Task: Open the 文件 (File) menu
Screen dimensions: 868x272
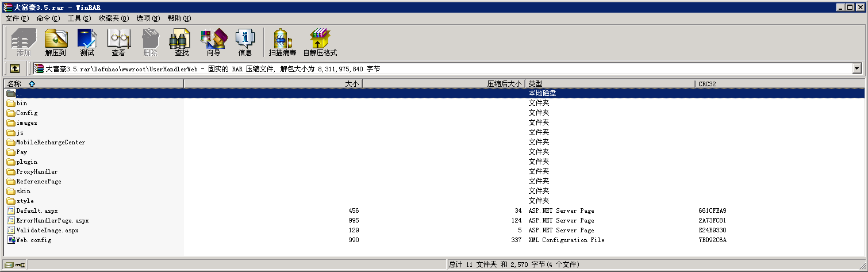Action: [17, 18]
